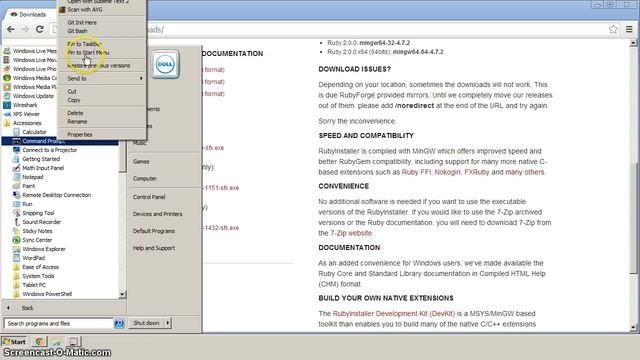640x360 pixels.
Task: Launch Paint icon from Accessories list
Action: (x=16, y=186)
